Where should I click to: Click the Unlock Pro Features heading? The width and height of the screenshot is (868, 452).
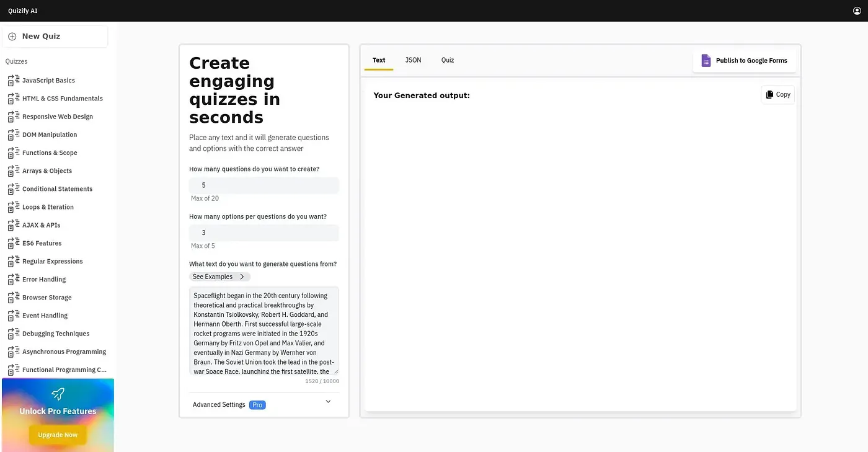pos(58,411)
